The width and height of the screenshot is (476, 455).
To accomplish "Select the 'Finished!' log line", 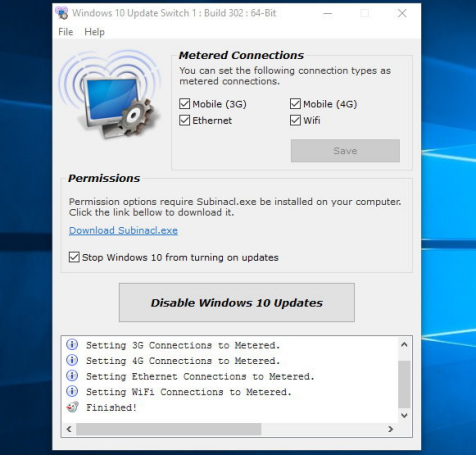I will click(111, 407).
